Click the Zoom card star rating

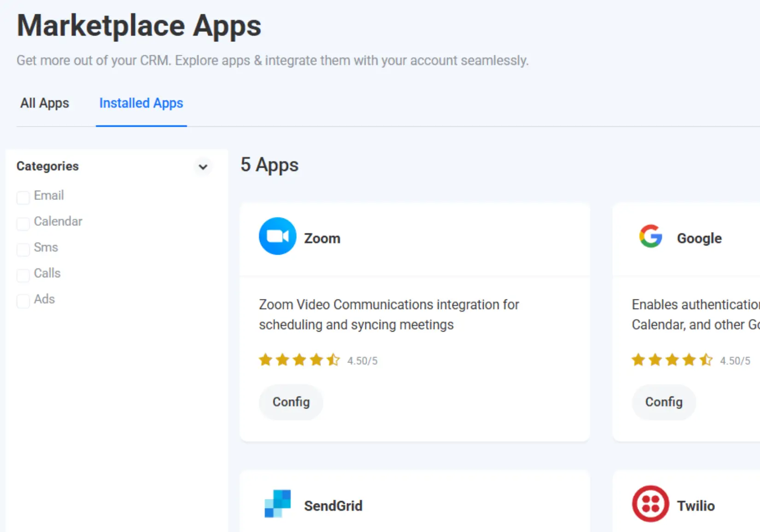point(299,360)
